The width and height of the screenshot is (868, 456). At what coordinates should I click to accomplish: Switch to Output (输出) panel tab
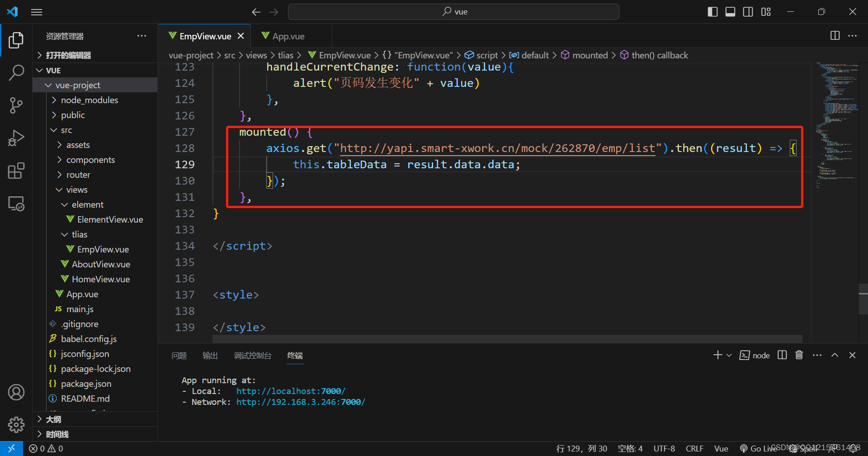pyautogui.click(x=210, y=356)
